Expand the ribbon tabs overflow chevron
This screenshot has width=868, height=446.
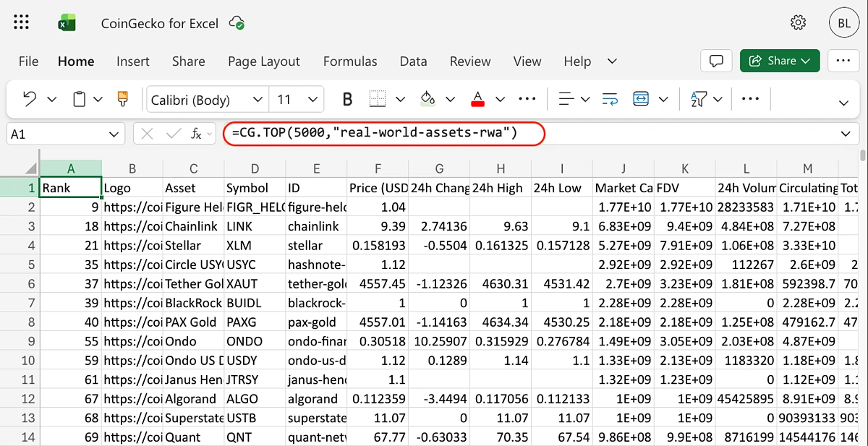pyautogui.click(x=612, y=61)
